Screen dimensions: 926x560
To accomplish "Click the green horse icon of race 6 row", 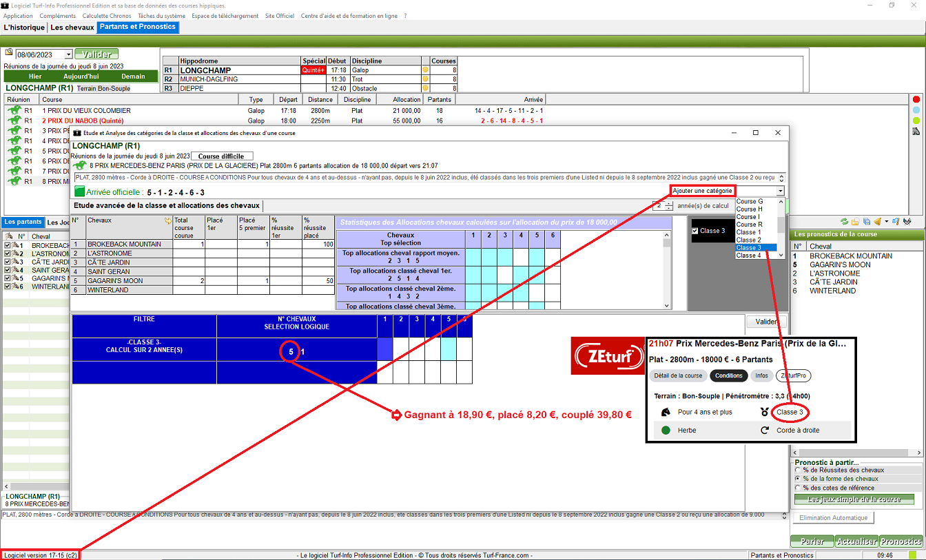I will (x=14, y=161).
